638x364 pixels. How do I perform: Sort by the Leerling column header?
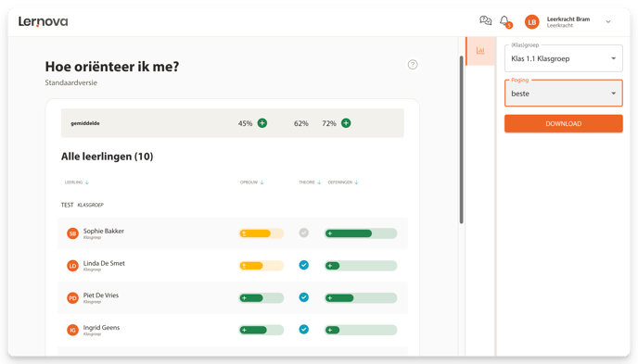76,182
